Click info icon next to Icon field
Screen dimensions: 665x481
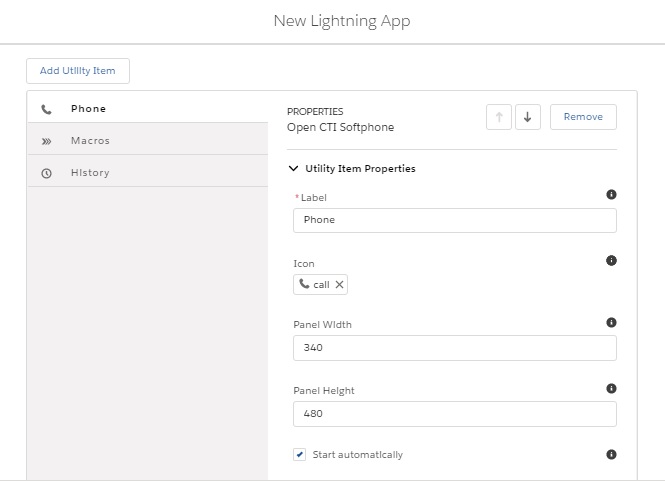point(611,261)
